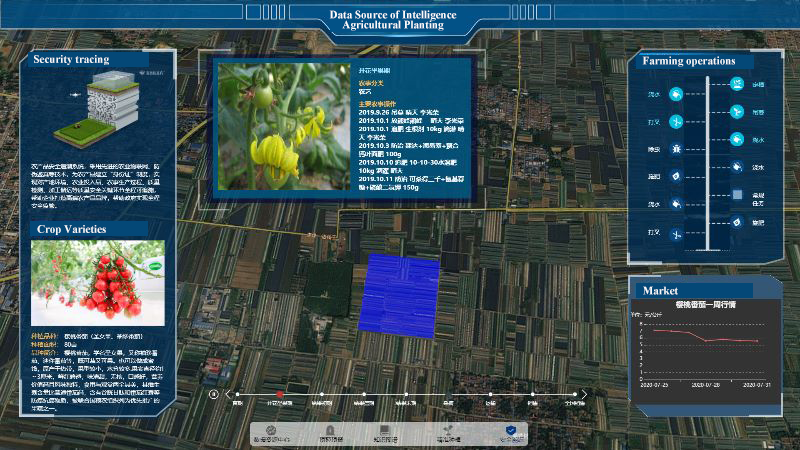Viewport: 800px width, 450px height.
Task: Select the fourth timeline stage marker
Action: (x=364, y=394)
